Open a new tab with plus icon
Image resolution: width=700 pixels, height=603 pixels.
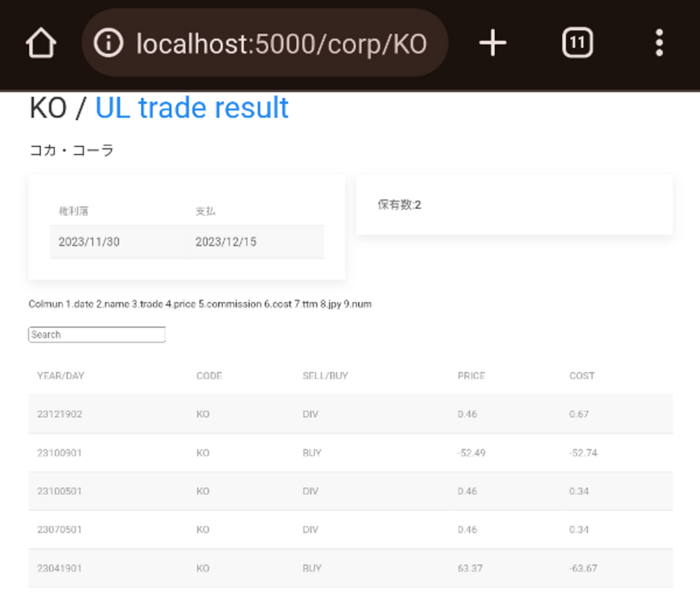tap(493, 43)
